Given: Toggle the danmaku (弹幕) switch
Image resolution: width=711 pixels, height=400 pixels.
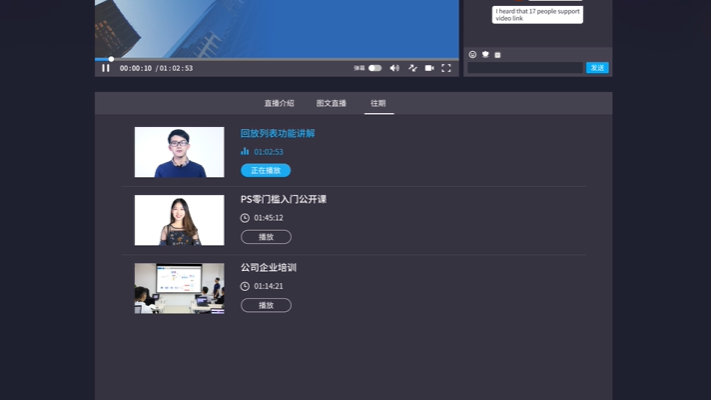Looking at the screenshot, I should pos(375,68).
